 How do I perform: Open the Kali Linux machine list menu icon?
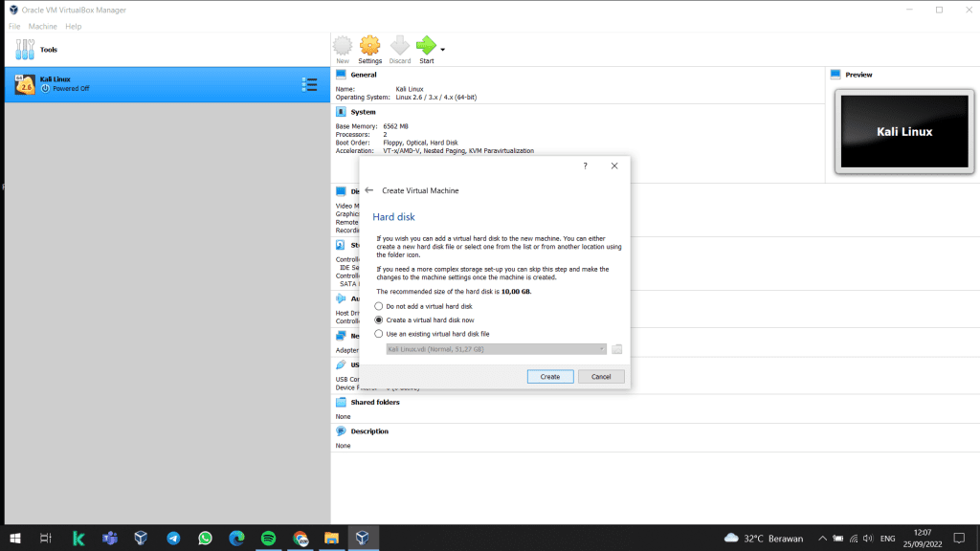coord(309,84)
